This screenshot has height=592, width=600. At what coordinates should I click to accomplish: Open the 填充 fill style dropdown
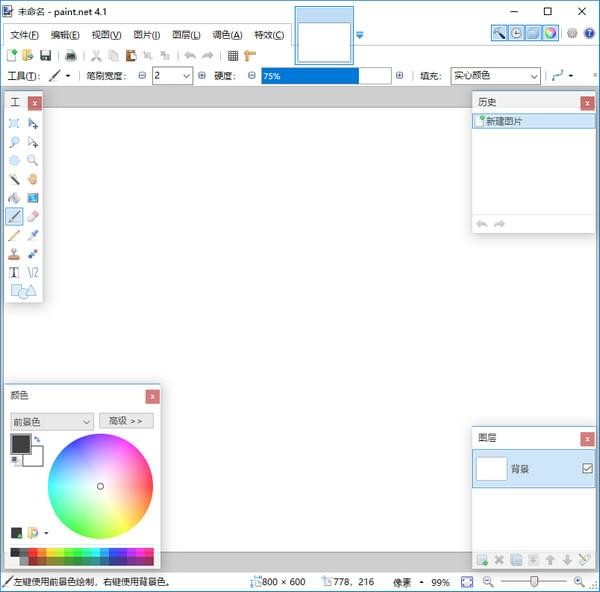(495, 76)
